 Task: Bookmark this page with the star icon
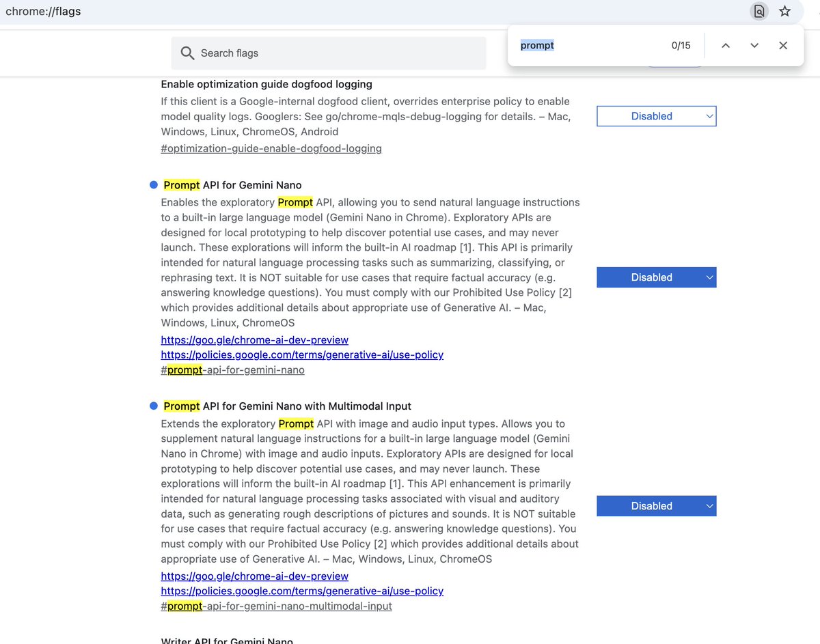784,11
